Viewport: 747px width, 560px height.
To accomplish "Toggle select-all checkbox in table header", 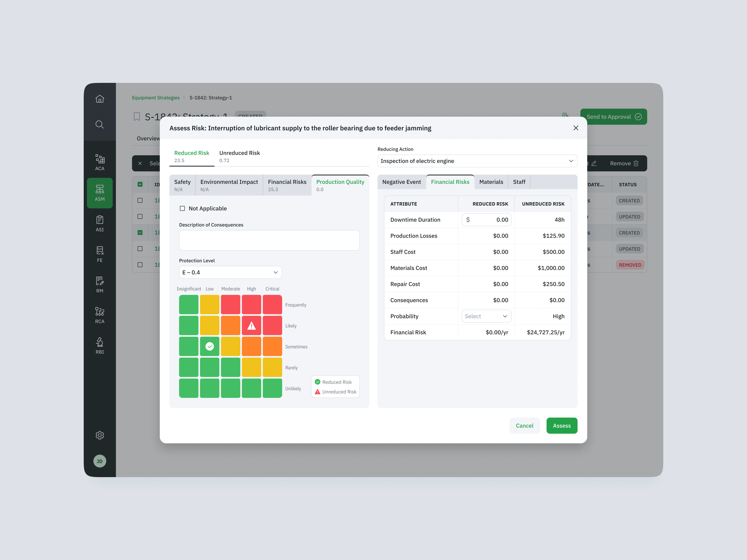I will 140,184.
